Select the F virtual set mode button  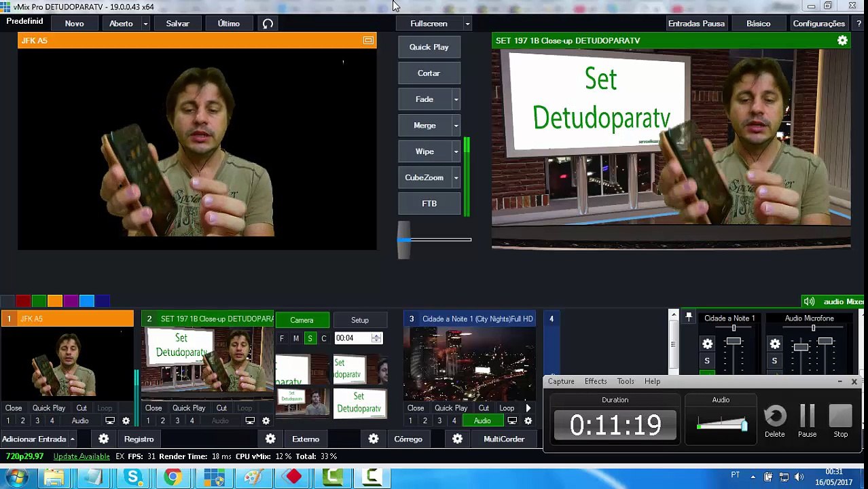(282, 338)
